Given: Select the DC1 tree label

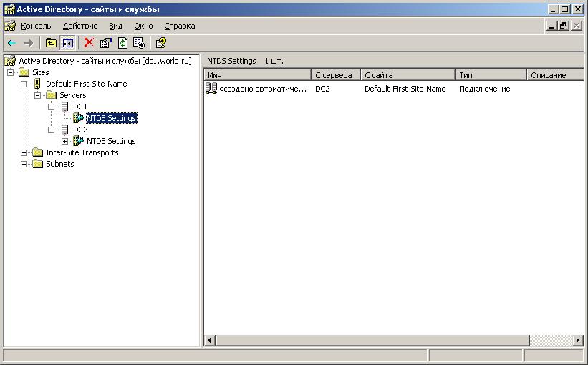Looking at the screenshot, I should pos(80,107).
